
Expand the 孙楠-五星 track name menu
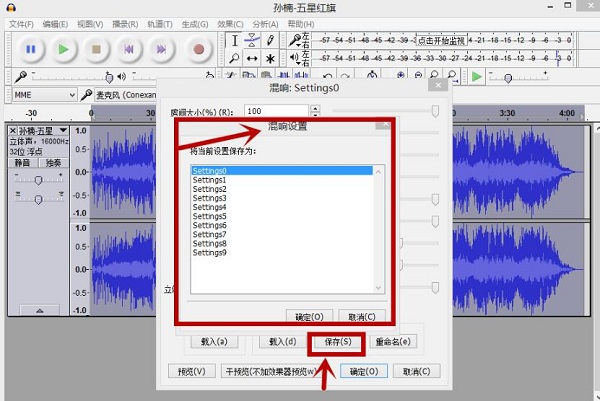coord(62,131)
